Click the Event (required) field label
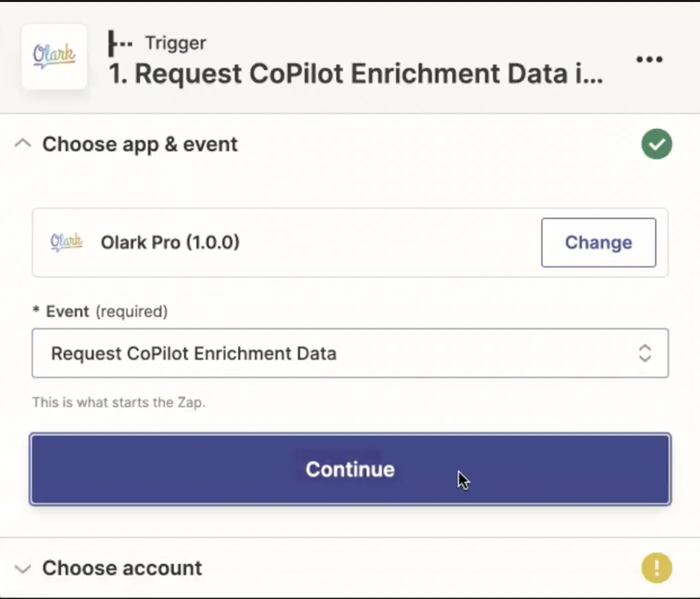 (100, 311)
